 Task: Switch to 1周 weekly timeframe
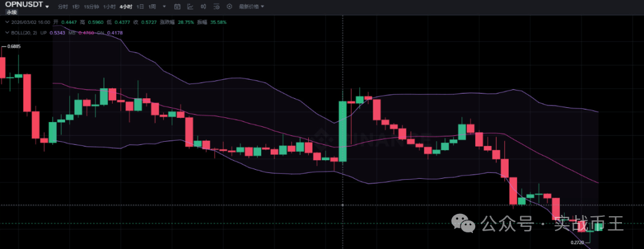pos(152,7)
